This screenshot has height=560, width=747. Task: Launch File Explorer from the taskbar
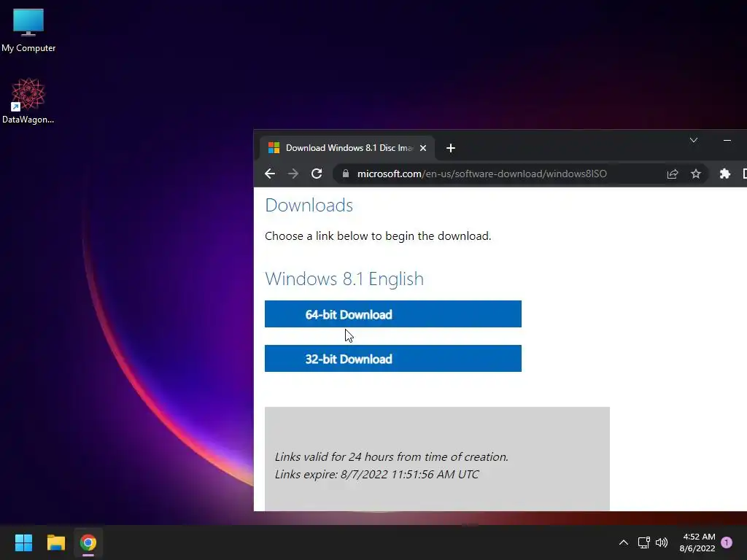point(55,542)
